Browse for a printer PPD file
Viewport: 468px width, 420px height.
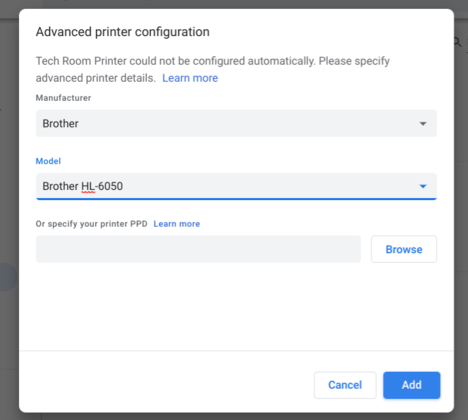click(404, 249)
